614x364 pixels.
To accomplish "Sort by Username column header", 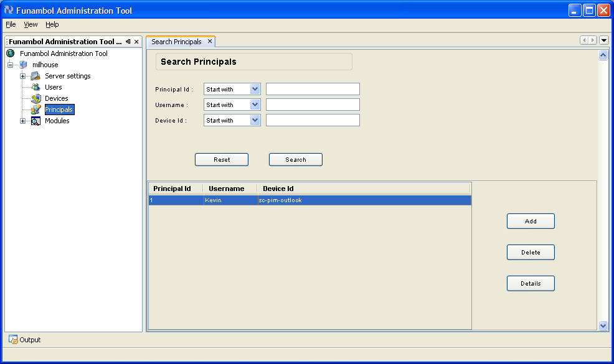I will point(230,189).
